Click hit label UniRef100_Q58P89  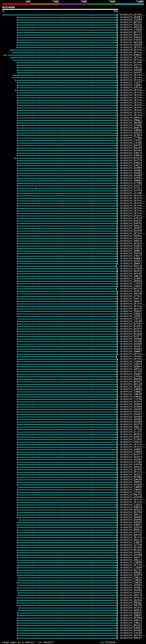coord(131,281)
